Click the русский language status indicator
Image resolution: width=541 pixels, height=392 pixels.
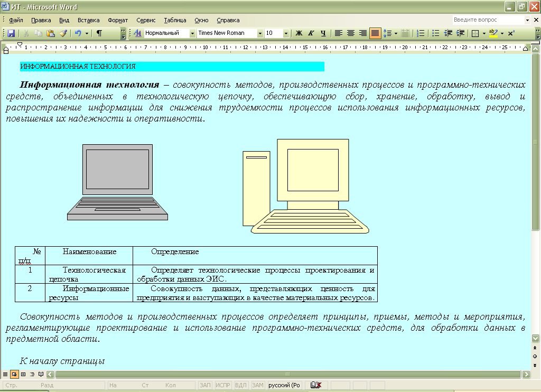coord(284,385)
